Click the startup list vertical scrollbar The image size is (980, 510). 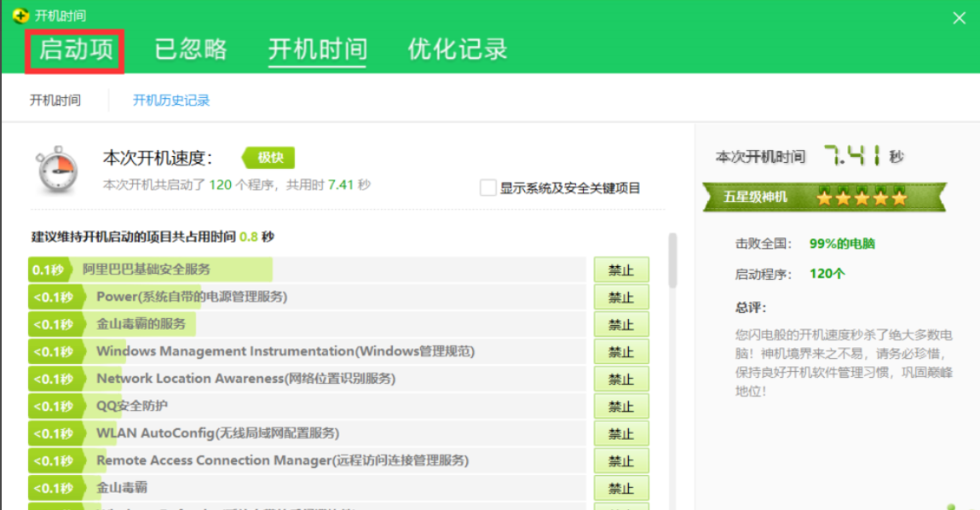[672, 260]
